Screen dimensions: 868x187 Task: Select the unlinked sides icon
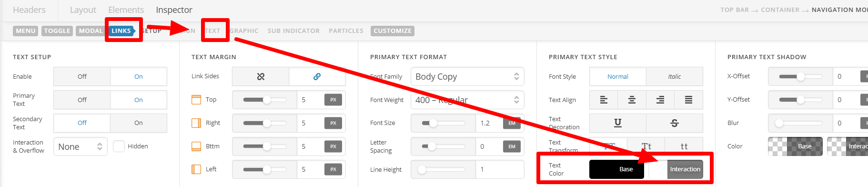tap(261, 76)
